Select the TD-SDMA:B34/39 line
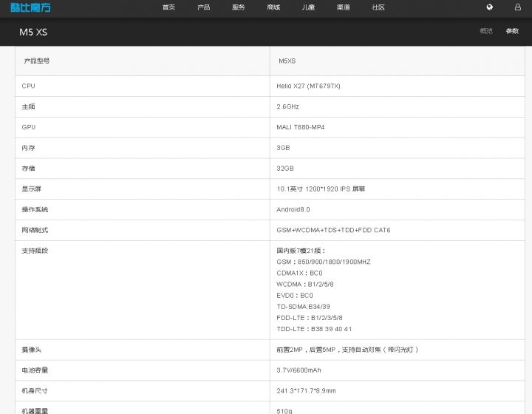Viewport: 532px width, 414px height. pos(303,307)
